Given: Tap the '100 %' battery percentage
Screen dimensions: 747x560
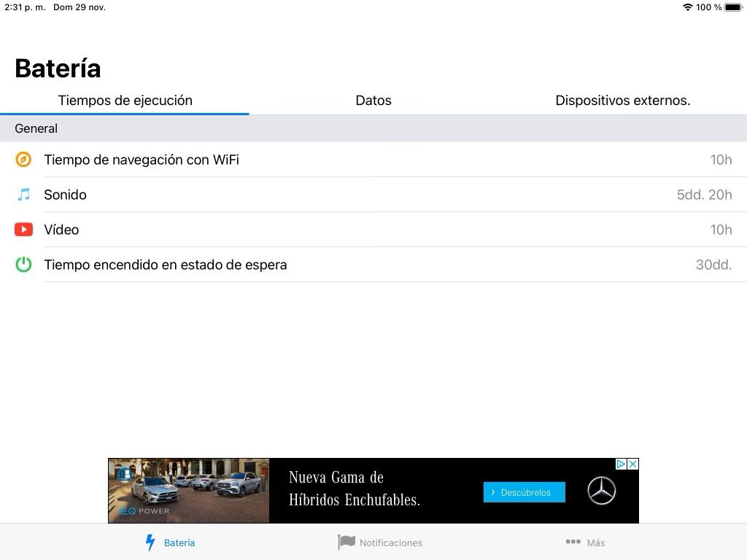Looking at the screenshot, I should click(x=708, y=7).
